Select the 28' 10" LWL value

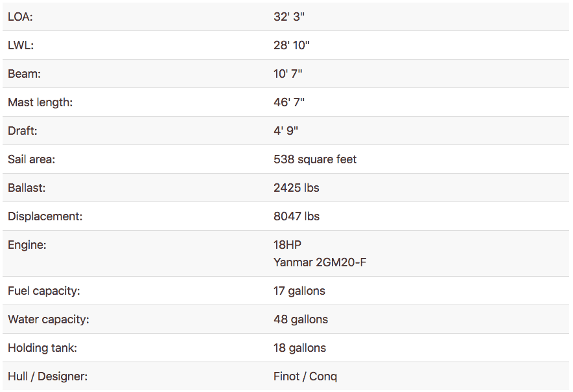tap(291, 45)
